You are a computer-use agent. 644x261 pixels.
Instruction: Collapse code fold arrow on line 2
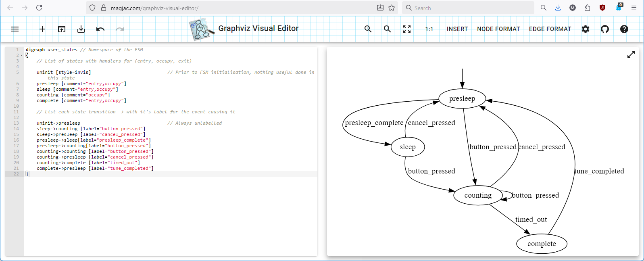[21, 56]
